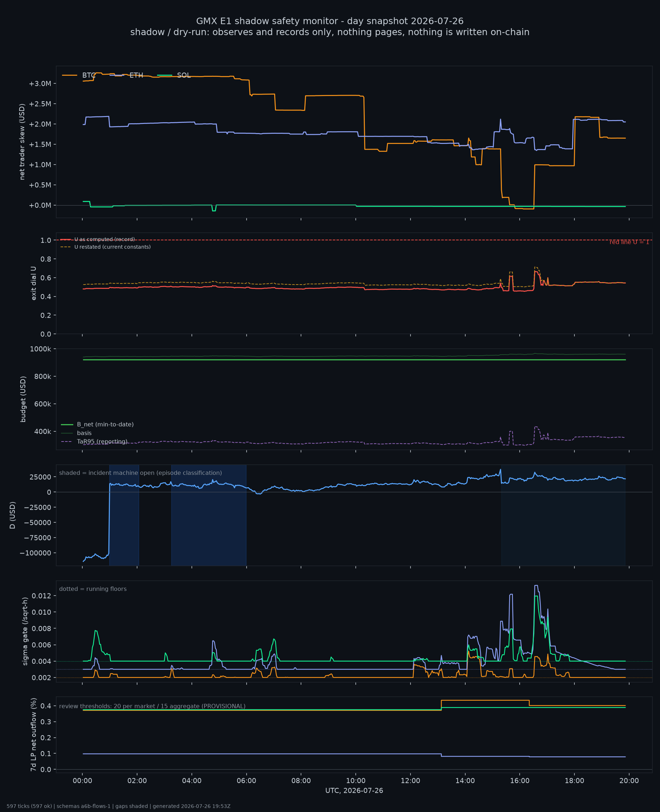
Task: Click the 'budget (USD)' axis label
Action: coord(23,399)
